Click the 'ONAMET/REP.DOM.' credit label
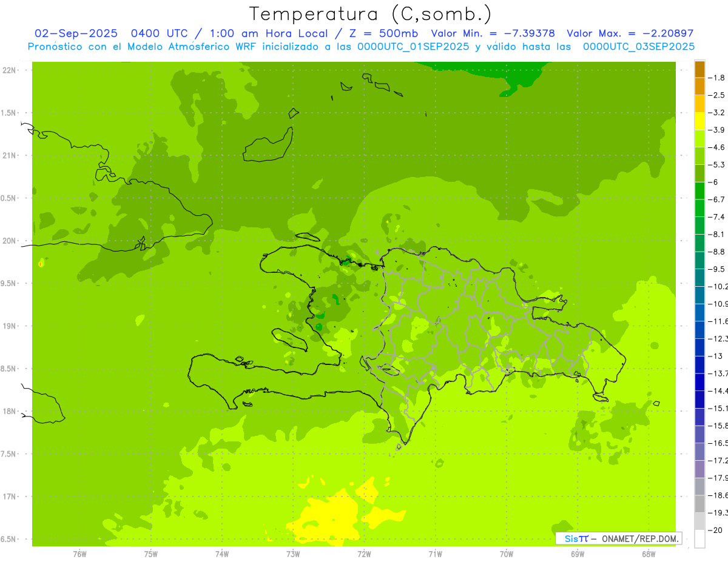 tap(641, 538)
